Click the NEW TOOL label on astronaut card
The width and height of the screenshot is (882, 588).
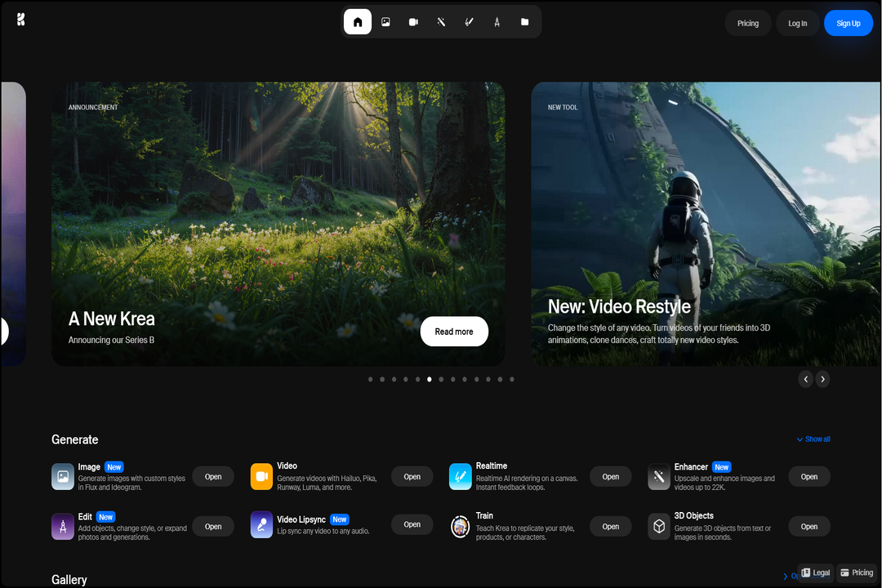[x=563, y=108]
